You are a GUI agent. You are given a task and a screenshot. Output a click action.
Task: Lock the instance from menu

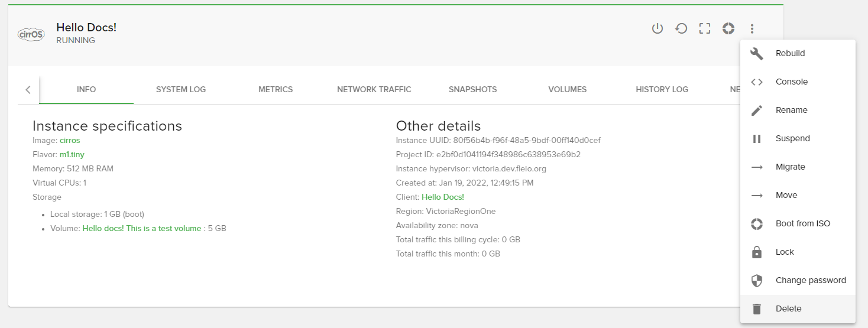(x=785, y=252)
